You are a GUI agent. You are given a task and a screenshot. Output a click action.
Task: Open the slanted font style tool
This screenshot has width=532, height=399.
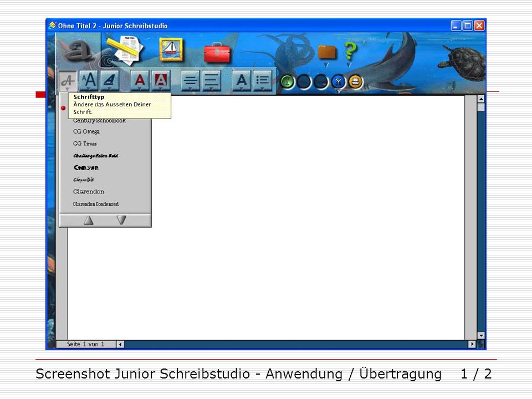pos(110,81)
